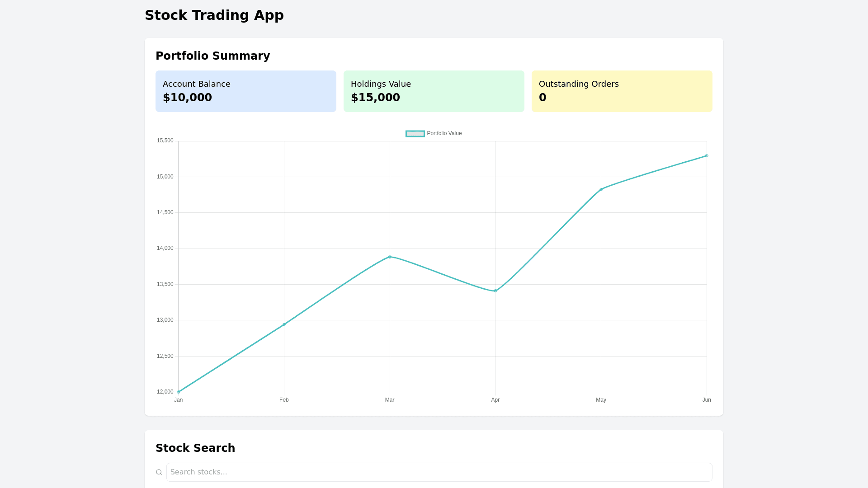Click the May data point on chart
This screenshot has width=868, height=488.
point(601,189)
